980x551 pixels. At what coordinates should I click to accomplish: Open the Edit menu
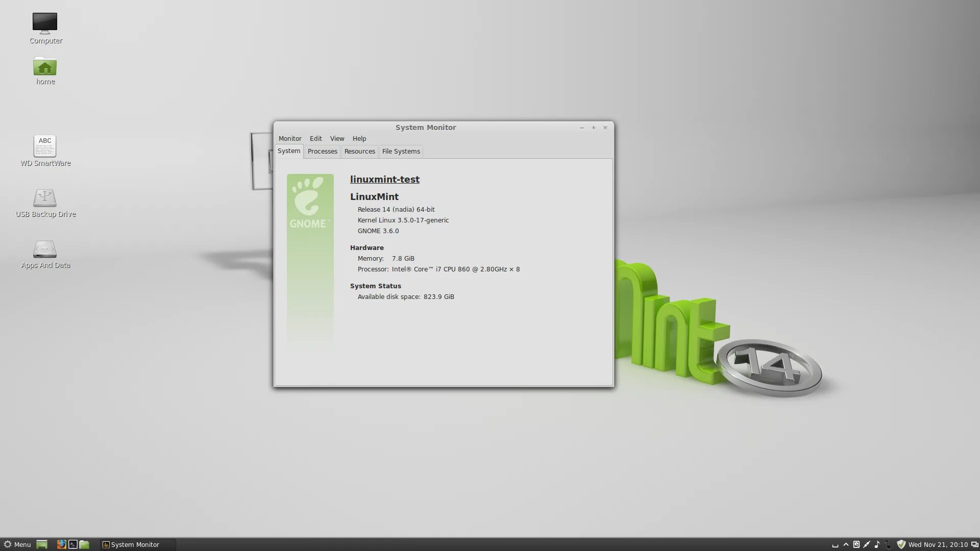click(x=315, y=138)
